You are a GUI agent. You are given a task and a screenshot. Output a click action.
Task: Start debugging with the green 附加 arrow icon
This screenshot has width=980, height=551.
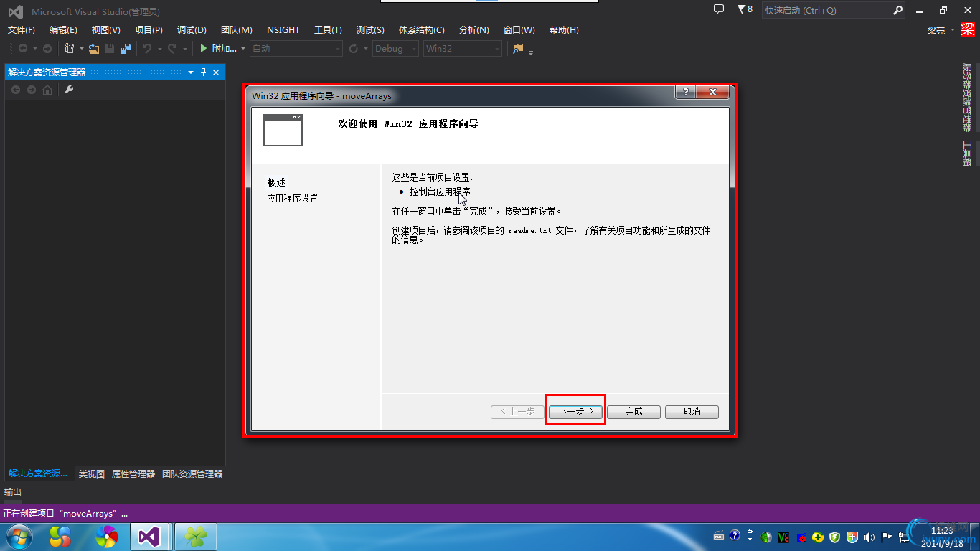coord(203,48)
